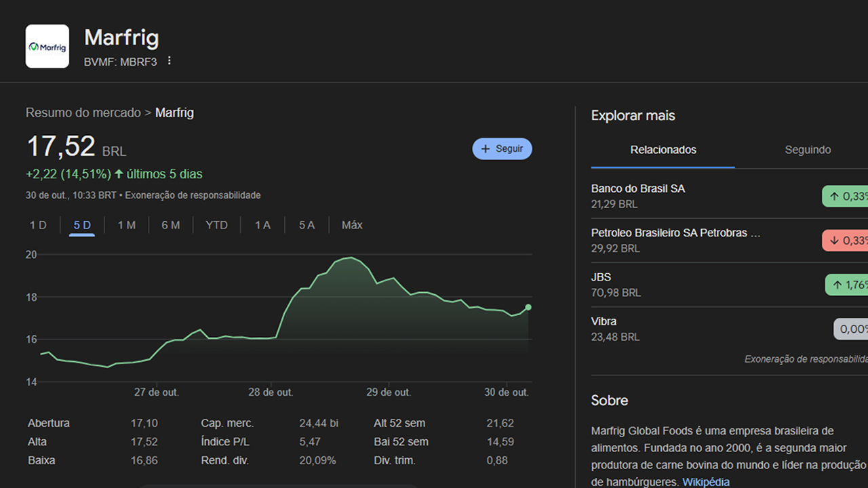
Task: Open the Wikipédia link in Sobre
Action: point(706,482)
